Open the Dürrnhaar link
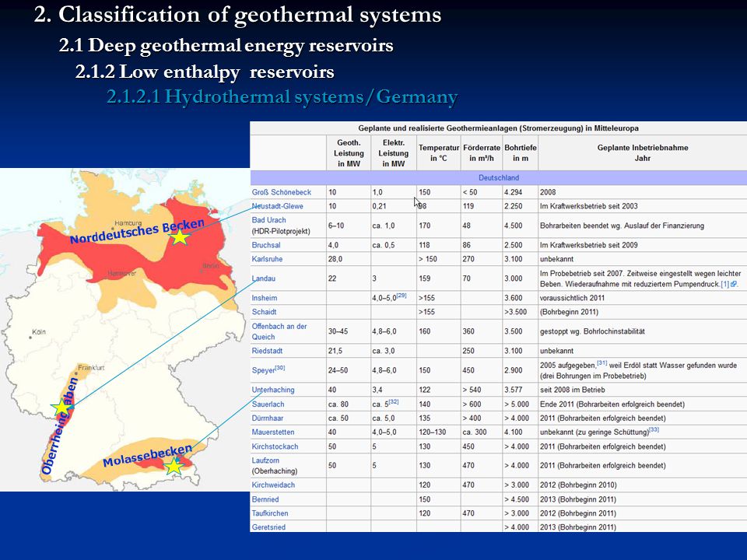The width and height of the screenshot is (747, 560). [267, 418]
